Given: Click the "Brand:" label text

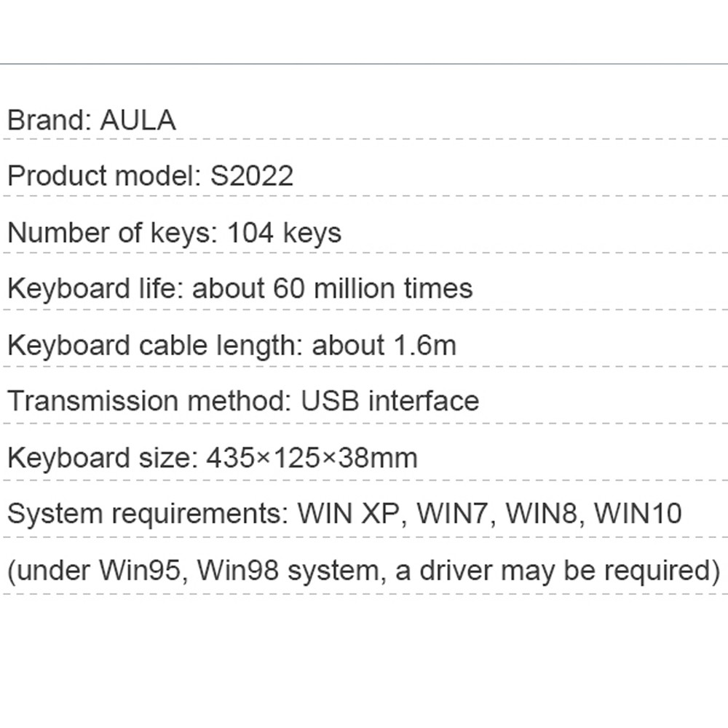Looking at the screenshot, I should 48,120.
